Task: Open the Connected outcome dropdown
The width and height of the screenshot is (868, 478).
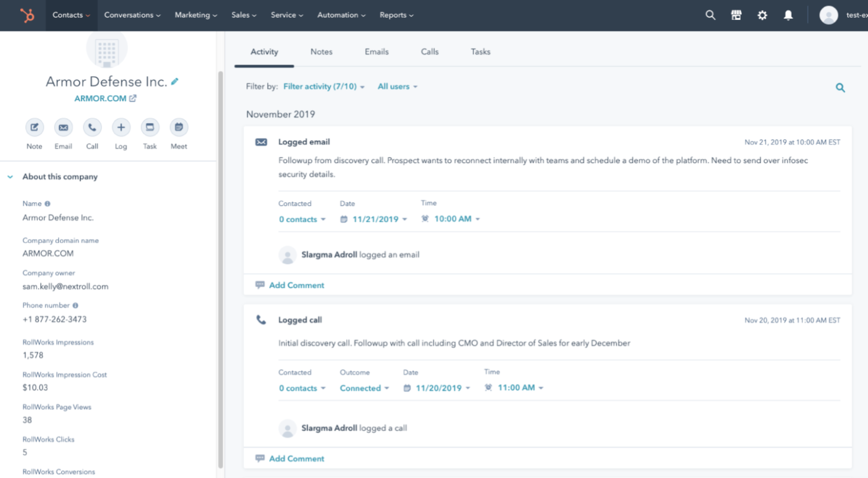Action: (365, 388)
